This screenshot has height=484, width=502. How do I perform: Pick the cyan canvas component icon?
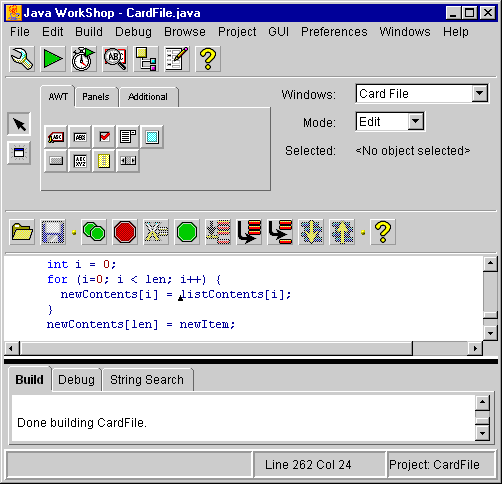point(152,137)
